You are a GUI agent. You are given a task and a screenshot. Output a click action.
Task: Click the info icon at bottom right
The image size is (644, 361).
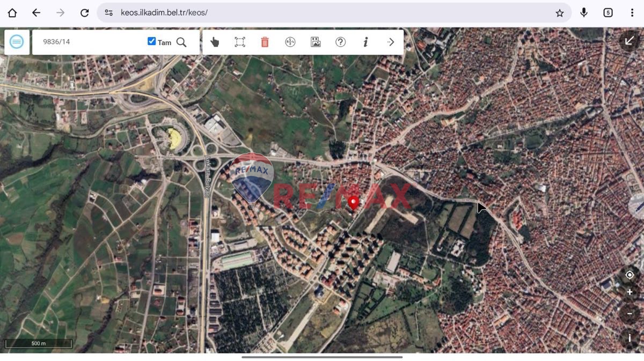click(x=630, y=337)
